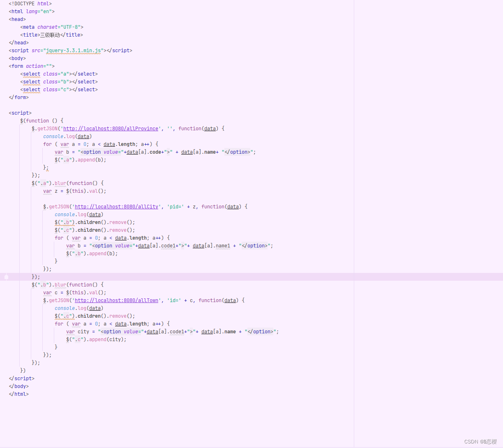The image size is (503, 448).
Task: Click the 'id=' string literal
Action: [x=174, y=300]
